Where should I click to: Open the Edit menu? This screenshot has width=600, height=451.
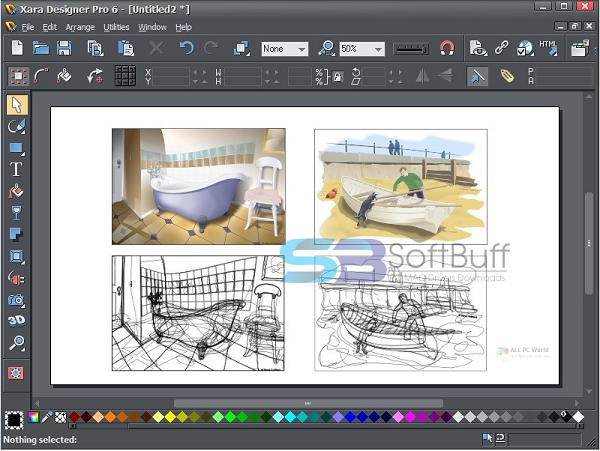click(49, 27)
